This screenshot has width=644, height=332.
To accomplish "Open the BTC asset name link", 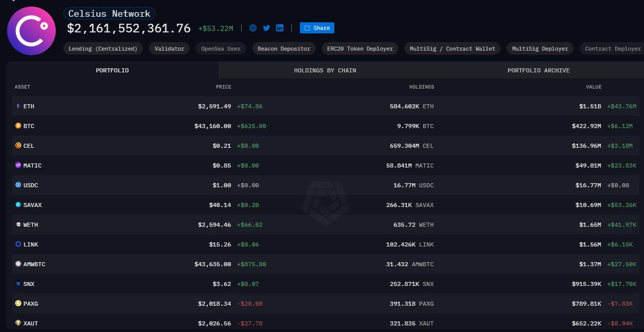I will tap(28, 126).
